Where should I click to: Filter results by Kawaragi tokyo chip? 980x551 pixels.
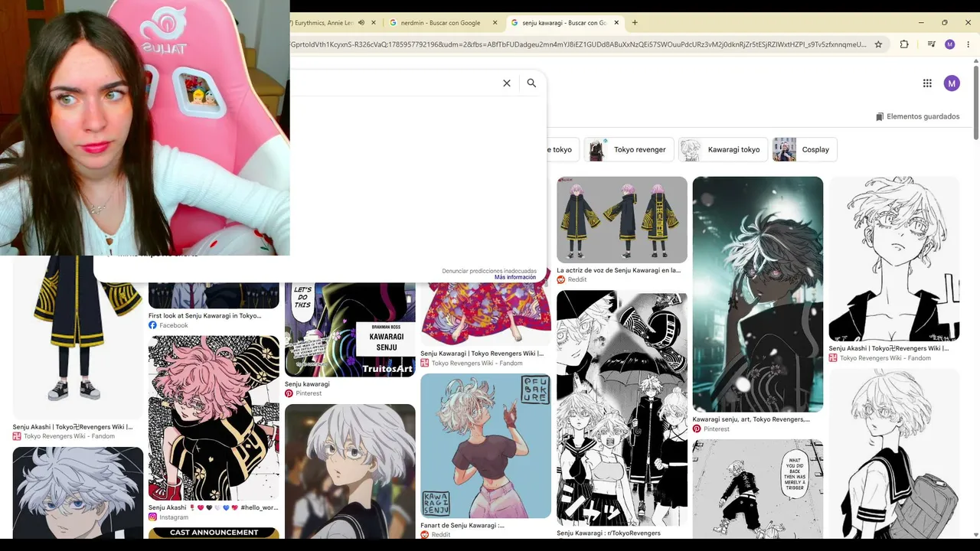pyautogui.click(x=723, y=150)
